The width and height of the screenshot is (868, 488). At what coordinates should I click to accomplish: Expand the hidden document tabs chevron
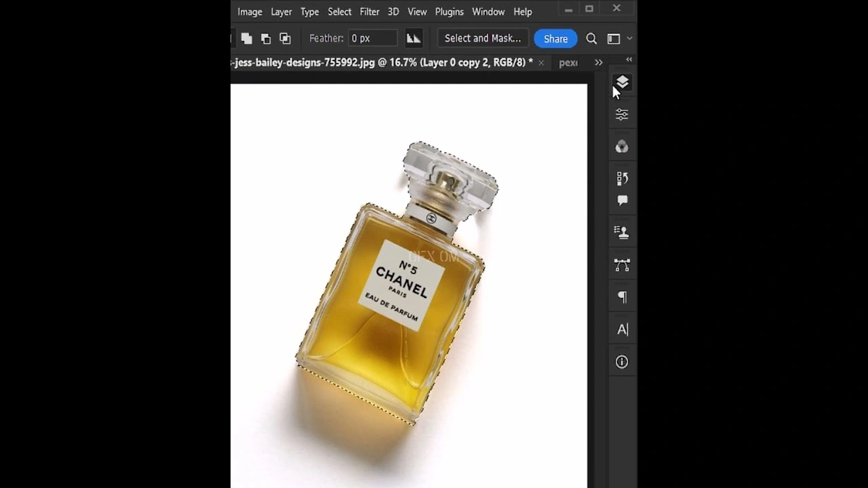tap(599, 62)
